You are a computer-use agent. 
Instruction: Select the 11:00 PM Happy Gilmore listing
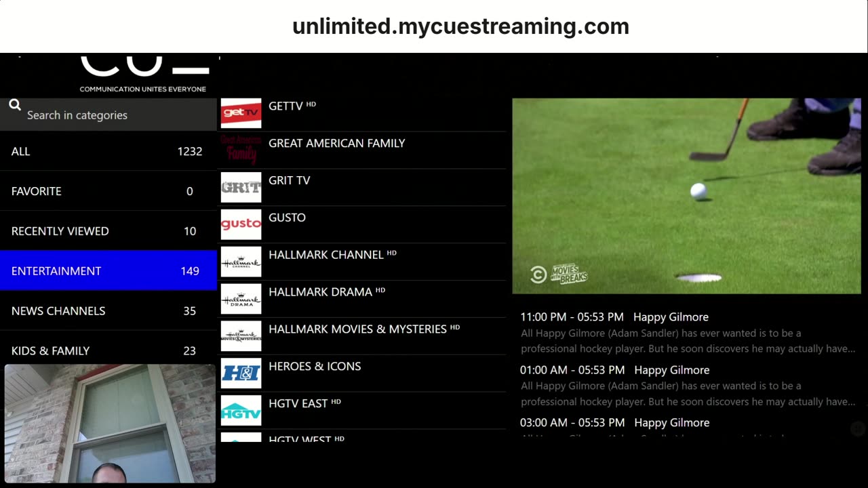[688, 333]
